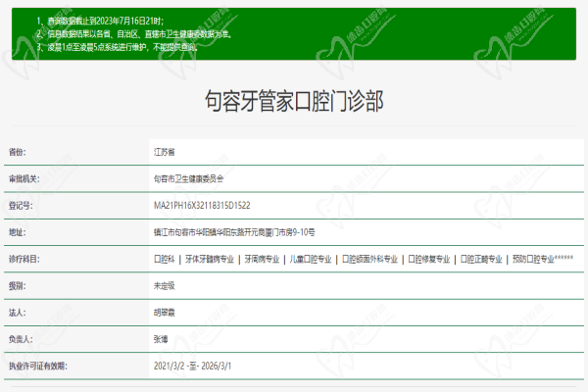Select the notice line about 凌晨1点至凌晨5点 maintenance
Image resolution: width=588 pixels, height=392 pixels.
(117, 47)
